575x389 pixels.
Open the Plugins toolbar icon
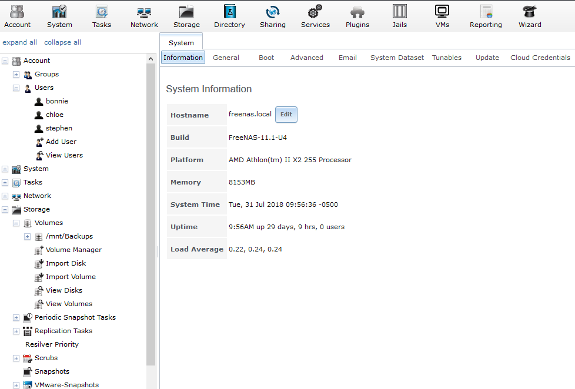tap(357, 16)
